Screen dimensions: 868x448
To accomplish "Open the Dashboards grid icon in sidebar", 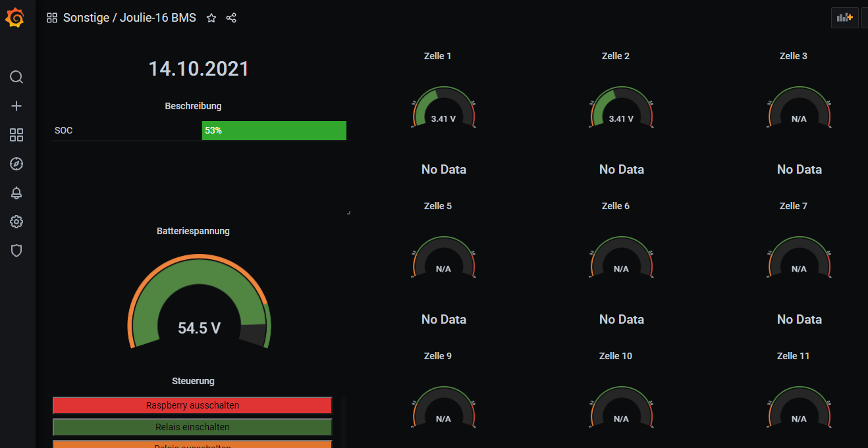I will tap(16, 135).
